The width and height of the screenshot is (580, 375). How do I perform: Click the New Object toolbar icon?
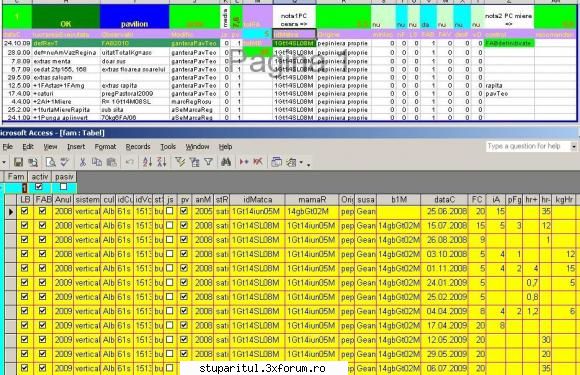click(x=292, y=162)
